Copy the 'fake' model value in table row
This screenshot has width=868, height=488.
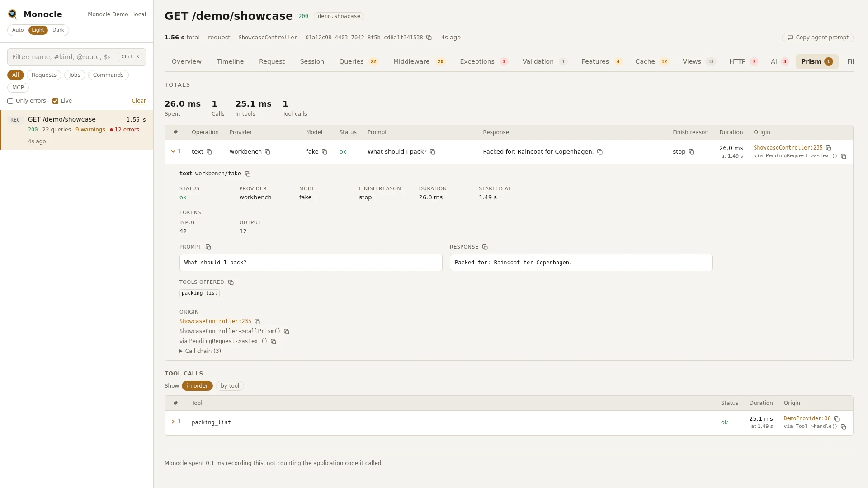coord(325,152)
